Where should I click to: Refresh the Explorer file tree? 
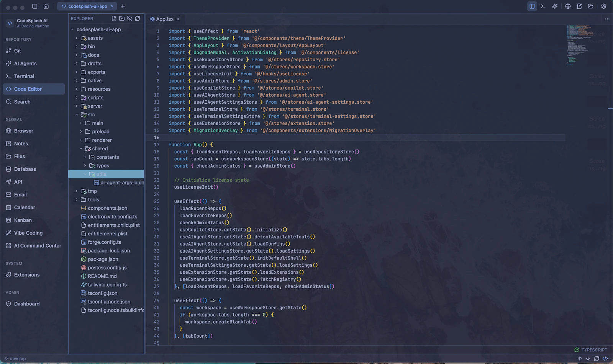coord(138,18)
